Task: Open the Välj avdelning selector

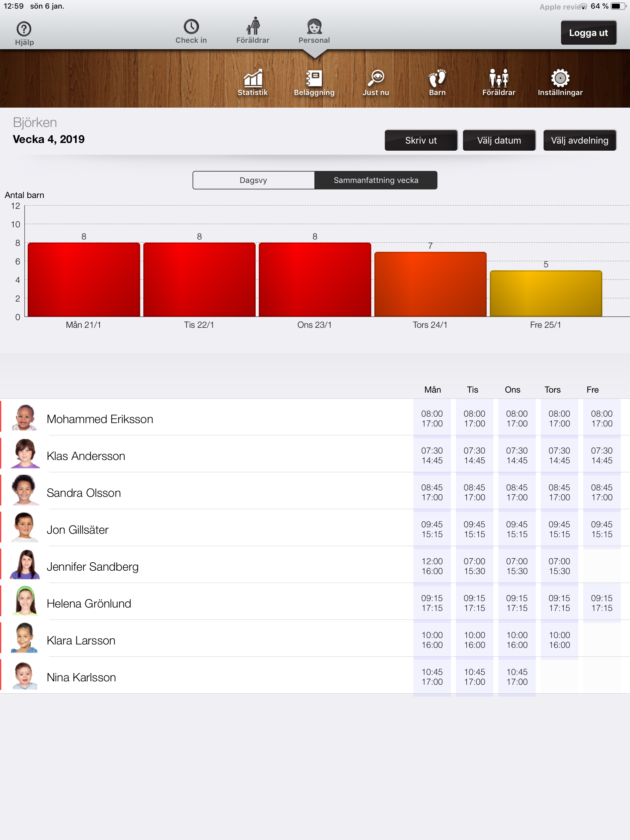Action: tap(580, 141)
